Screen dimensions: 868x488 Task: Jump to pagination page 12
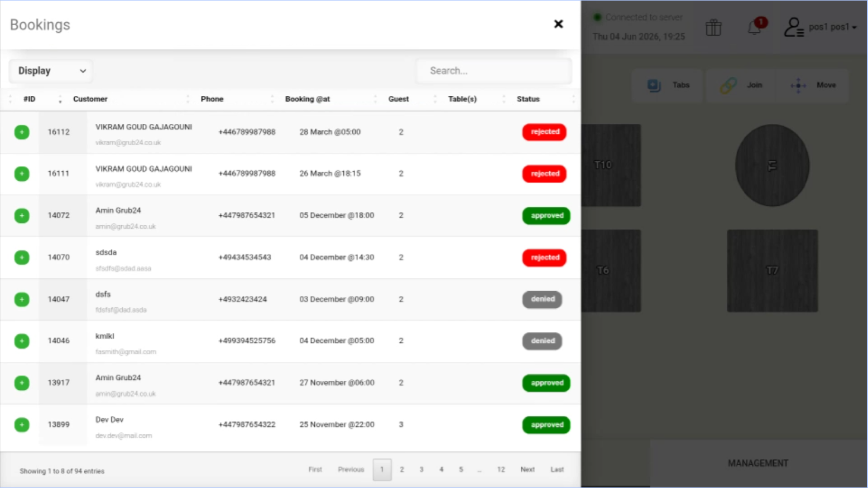tap(501, 470)
